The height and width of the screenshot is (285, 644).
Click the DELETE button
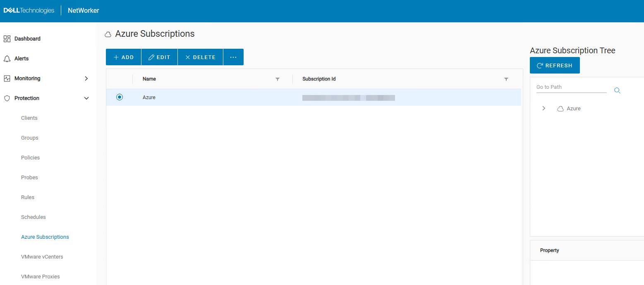coord(200,57)
